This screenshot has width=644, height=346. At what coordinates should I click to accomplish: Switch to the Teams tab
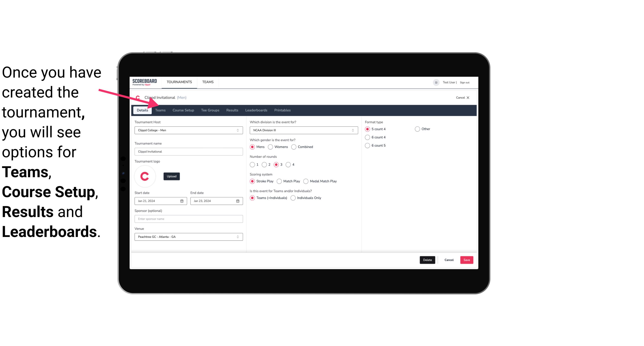[x=160, y=110]
